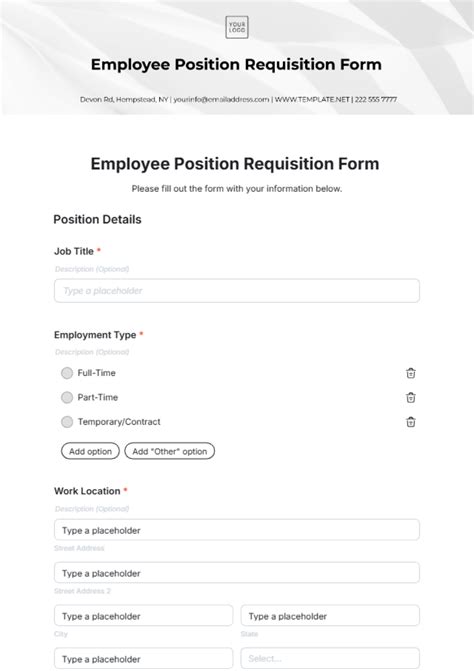Image resolution: width=474 pixels, height=671 pixels.
Task: Click the input field below City
Action: (x=143, y=659)
